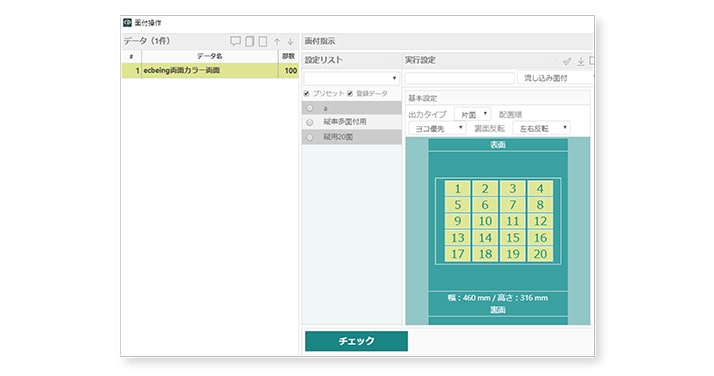The height and width of the screenshot is (376, 714).
Task: Select the ecbeing data row
Action: 210,71
